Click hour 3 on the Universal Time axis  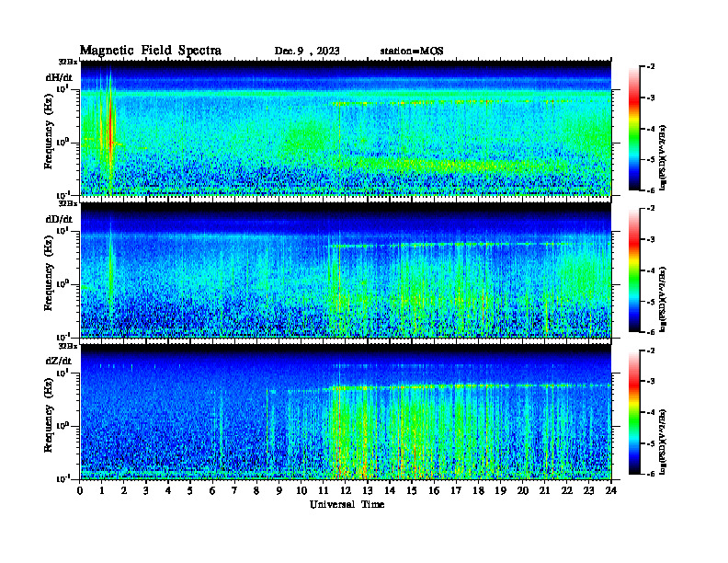[146, 490]
